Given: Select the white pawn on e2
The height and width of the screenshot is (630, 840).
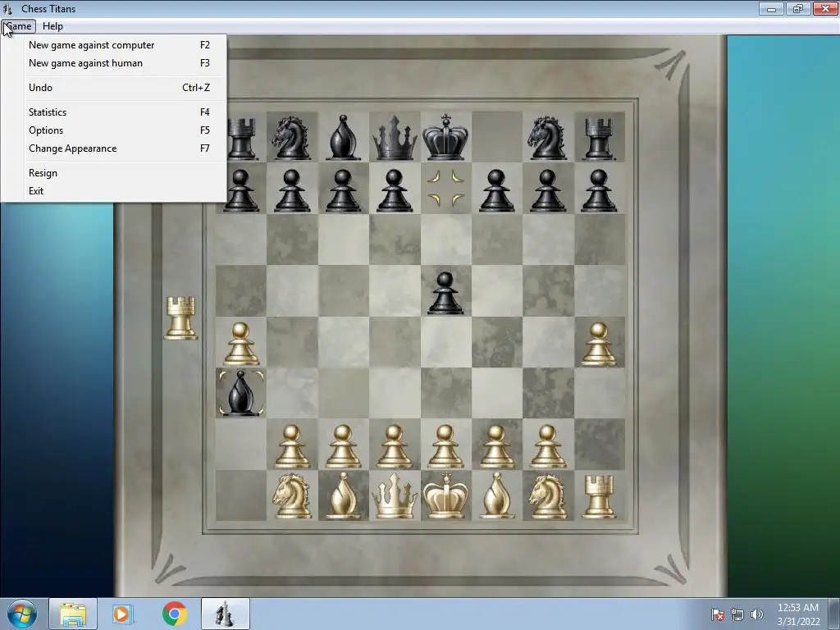Looking at the screenshot, I should (x=445, y=446).
